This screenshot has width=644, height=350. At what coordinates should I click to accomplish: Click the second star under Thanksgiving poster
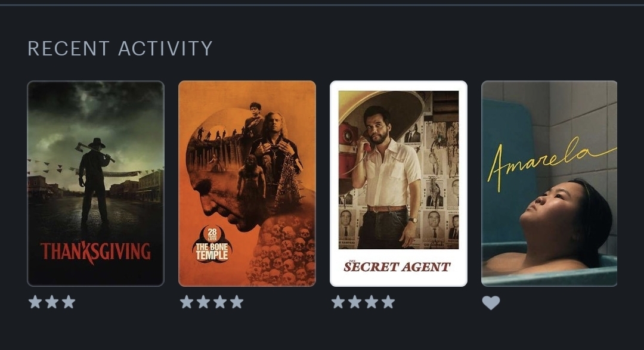click(x=52, y=302)
